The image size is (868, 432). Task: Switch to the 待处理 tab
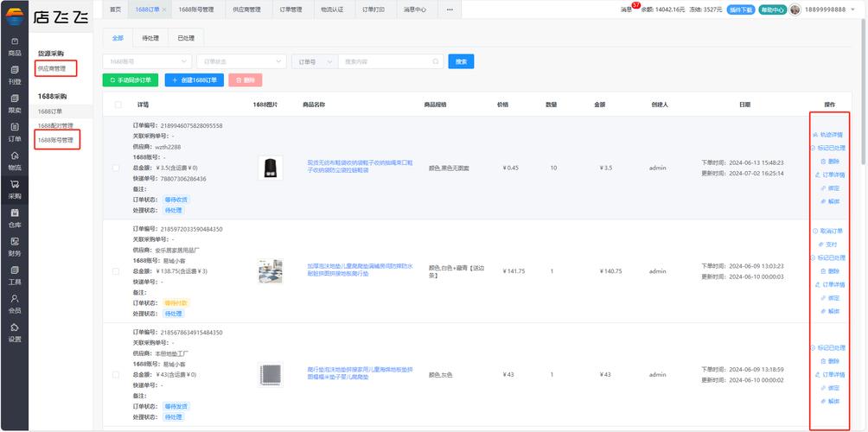point(150,38)
